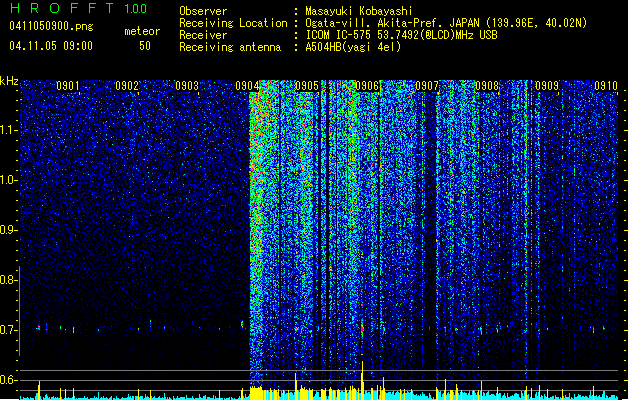Click the Receiver label
Viewport: 629px width, 400px height.
[203, 35]
